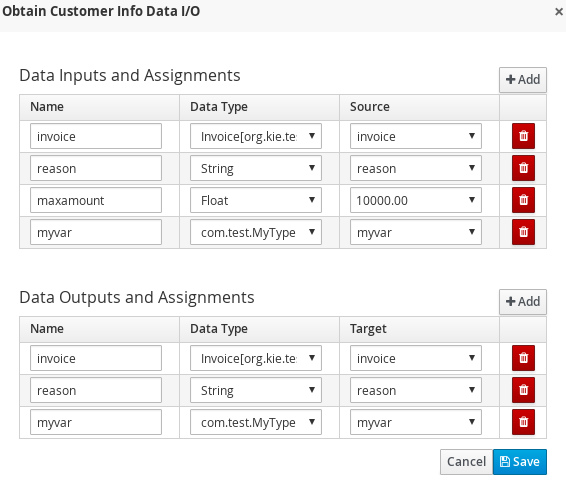Delete the myvar data output row
Screen dimensions: 566x480
tap(523, 422)
